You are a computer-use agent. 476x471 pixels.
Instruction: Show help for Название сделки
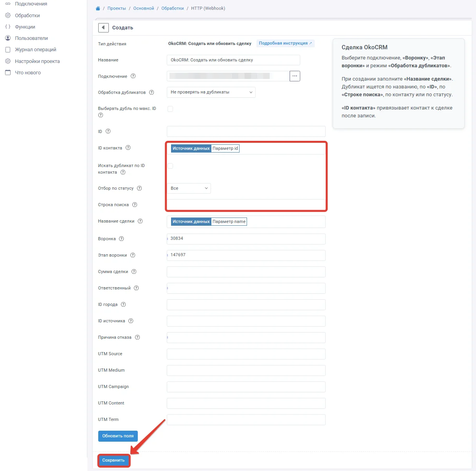(x=140, y=221)
